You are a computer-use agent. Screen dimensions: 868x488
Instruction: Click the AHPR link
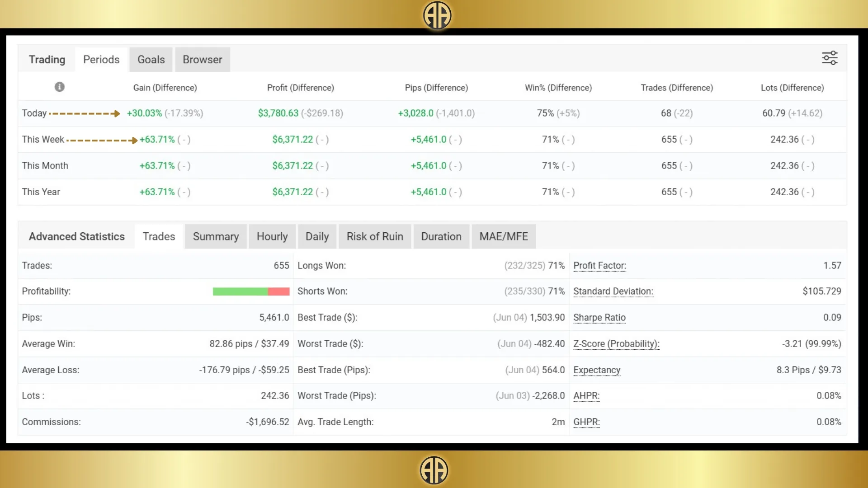(x=586, y=396)
